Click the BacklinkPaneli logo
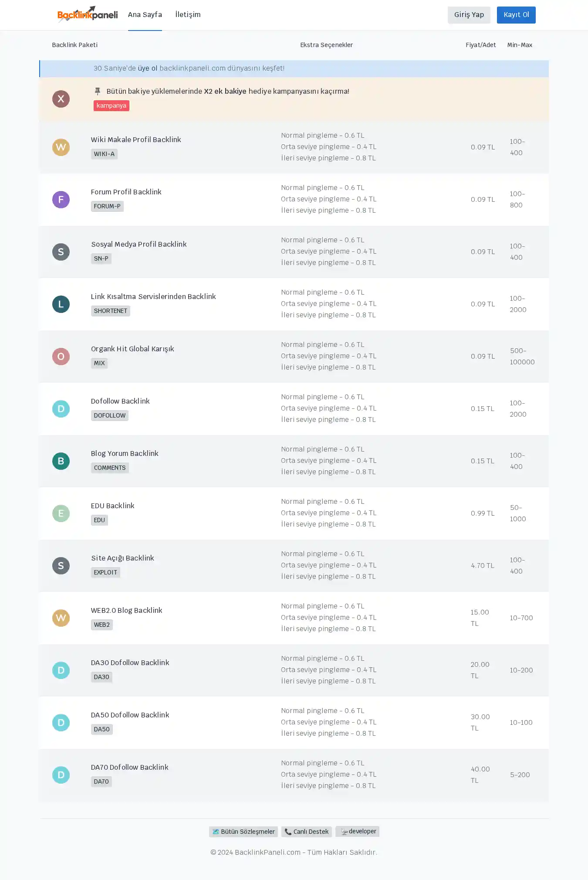Screen dimensions: 588x880 [x=88, y=14]
